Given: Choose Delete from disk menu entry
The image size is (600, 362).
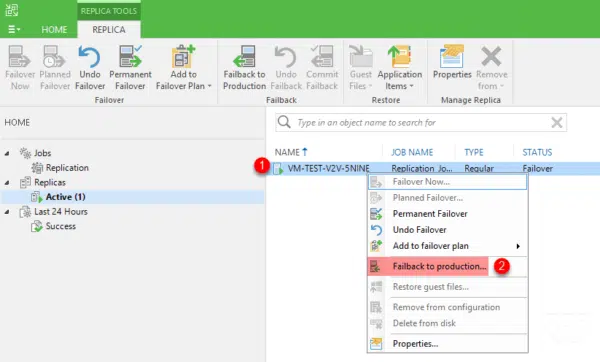Looking at the screenshot, I should click(447, 323).
